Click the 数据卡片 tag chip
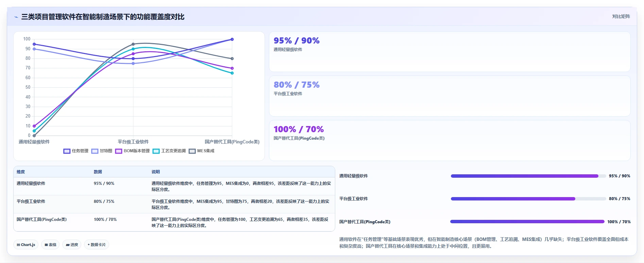Viewport: 644px width, 263px height. [97, 245]
